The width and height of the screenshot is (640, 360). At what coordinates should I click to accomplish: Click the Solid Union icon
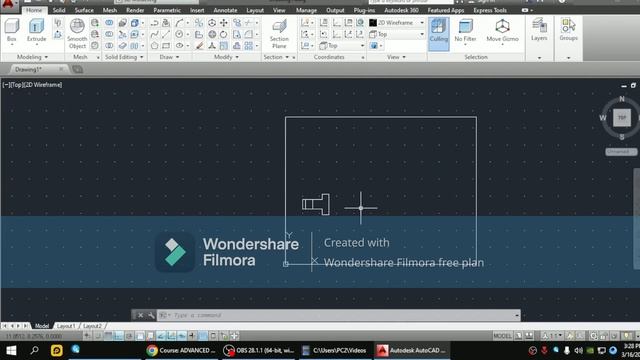(109, 23)
